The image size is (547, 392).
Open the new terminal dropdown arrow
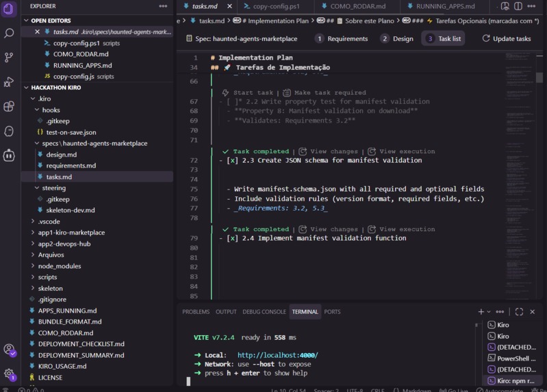tap(489, 311)
